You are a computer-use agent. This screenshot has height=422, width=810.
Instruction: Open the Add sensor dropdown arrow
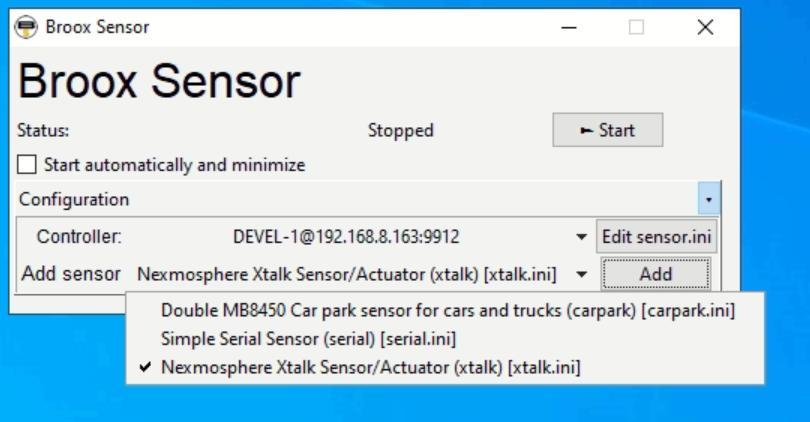pyautogui.click(x=581, y=274)
